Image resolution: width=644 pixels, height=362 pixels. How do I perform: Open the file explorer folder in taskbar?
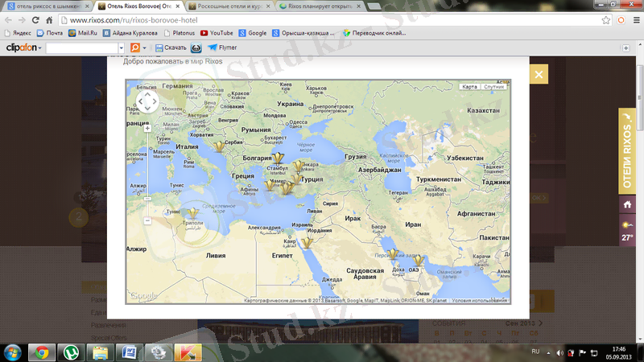coord(100,352)
